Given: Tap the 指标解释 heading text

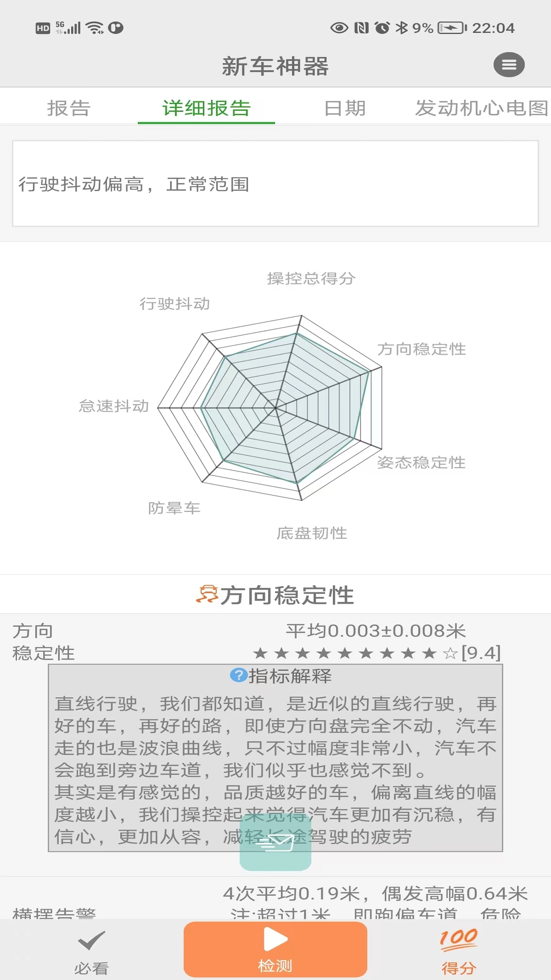Looking at the screenshot, I should [x=290, y=676].
